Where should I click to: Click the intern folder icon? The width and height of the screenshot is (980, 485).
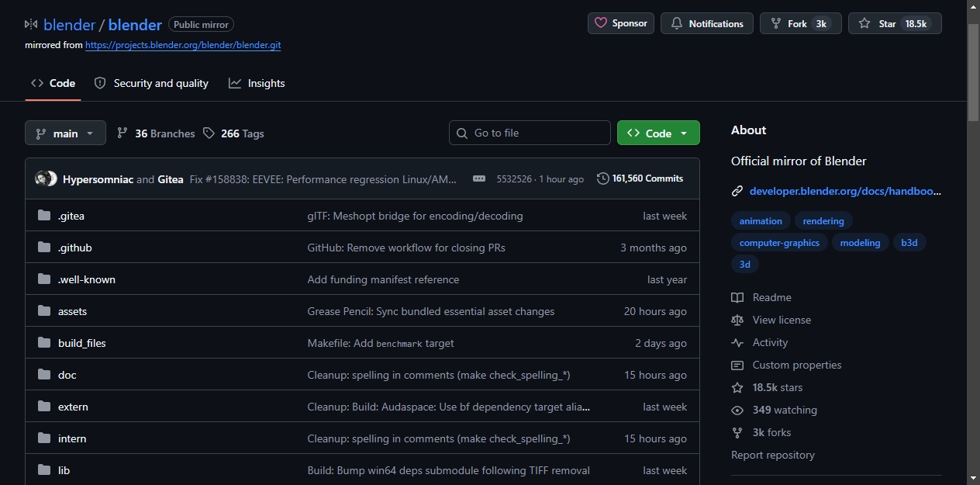pyautogui.click(x=44, y=438)
